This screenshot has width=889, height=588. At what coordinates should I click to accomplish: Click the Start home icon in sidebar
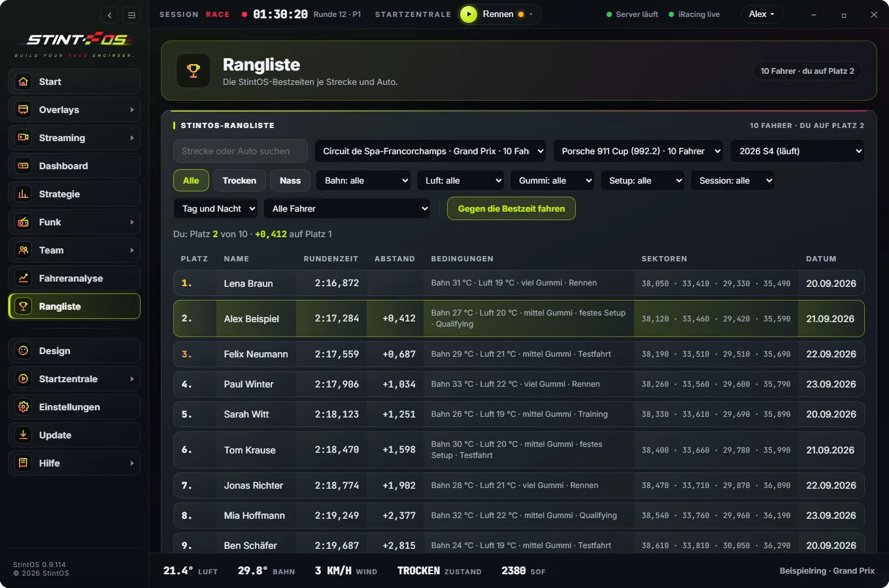point(24,82)
